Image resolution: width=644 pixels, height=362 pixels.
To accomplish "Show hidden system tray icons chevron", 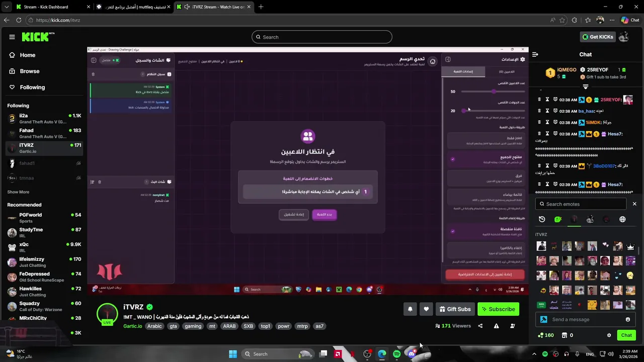I will pyautogui.click(x=534, y=354).
